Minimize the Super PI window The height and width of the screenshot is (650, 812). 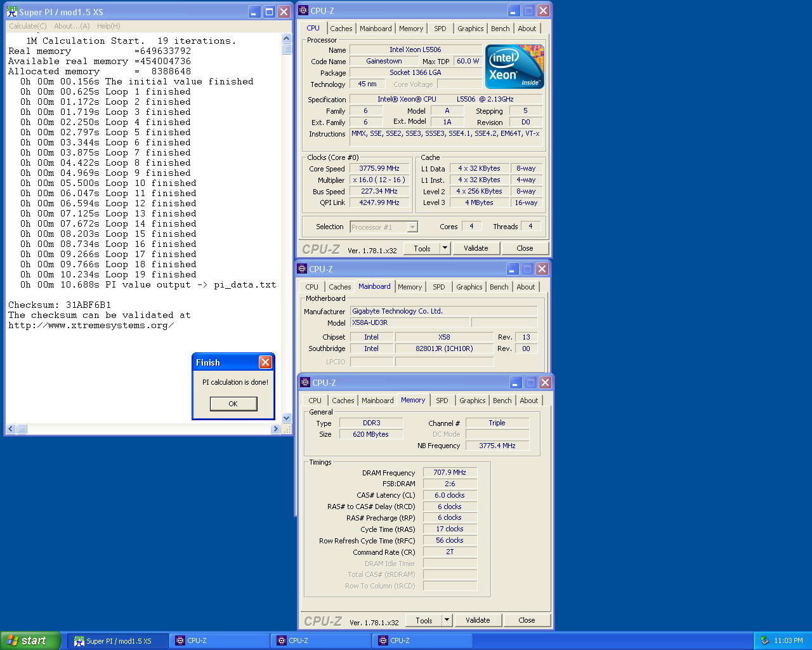pos(254,11)
